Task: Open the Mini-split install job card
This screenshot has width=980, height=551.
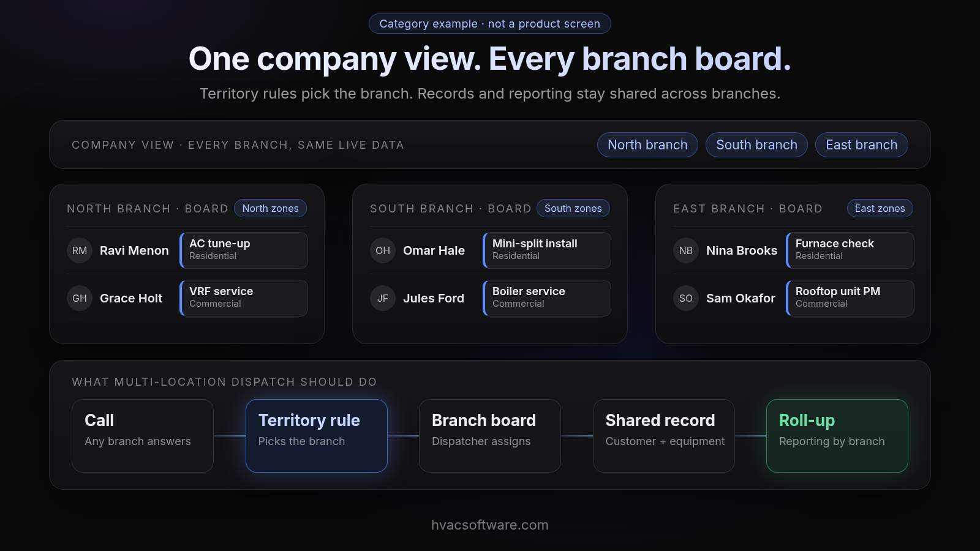Action: pyautogui.click(x=547, y=250)
